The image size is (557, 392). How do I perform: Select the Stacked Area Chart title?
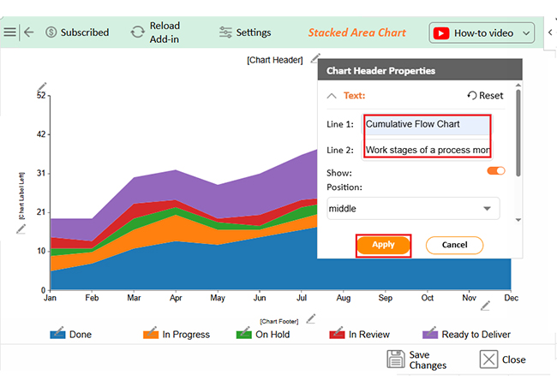coord(356,33)
